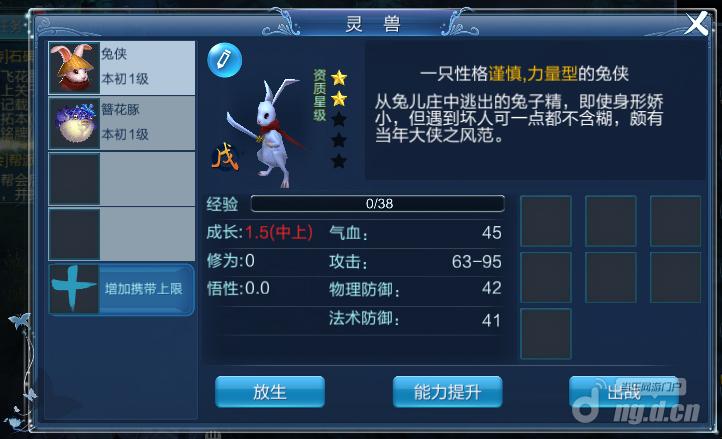Click the middle skill slot in second row
The height and width of the screenshot is (439, 722).
611,277
